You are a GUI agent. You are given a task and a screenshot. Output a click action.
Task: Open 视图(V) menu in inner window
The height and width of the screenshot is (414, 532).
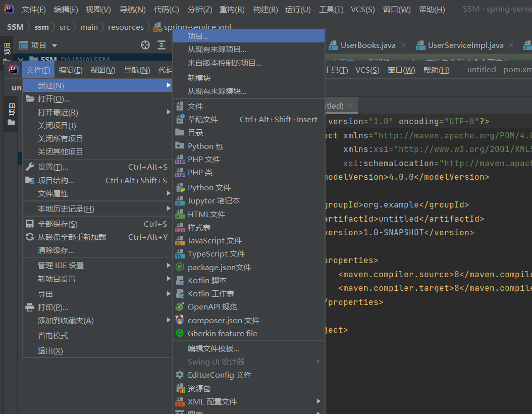pyautogui.click(x=103, y=70)
